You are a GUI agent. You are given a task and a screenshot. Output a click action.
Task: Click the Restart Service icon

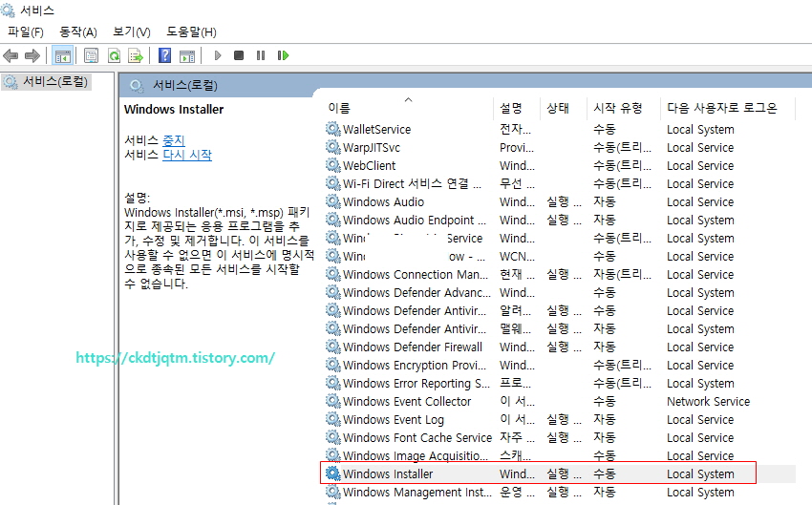pos(283,55)
